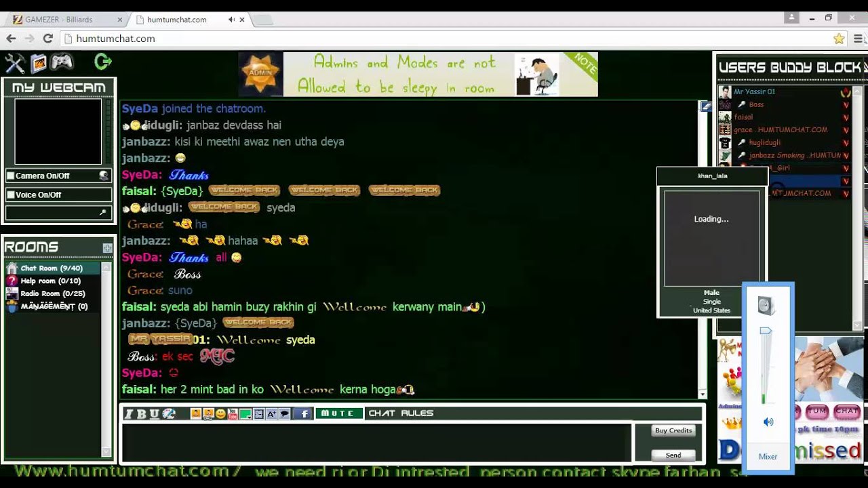Click the Facebook share icon
The width and height of the screenshot is (868, 488).
304,413
